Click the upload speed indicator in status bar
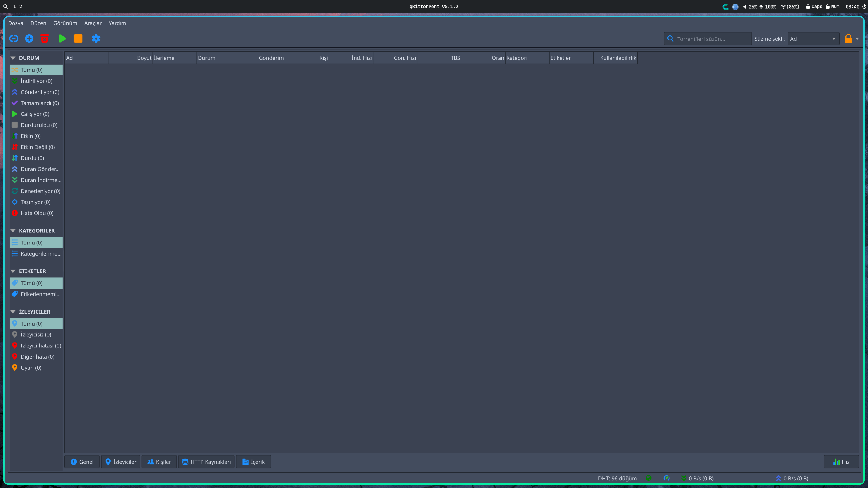The height and width of the screenshot is (488, 868). [x=792, y=479]
